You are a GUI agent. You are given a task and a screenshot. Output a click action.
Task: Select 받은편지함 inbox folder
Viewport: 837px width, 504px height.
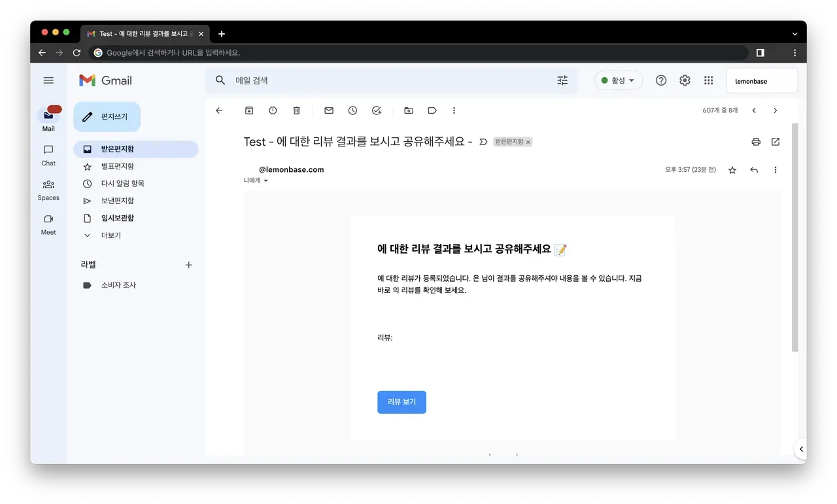tap(135, 149)
